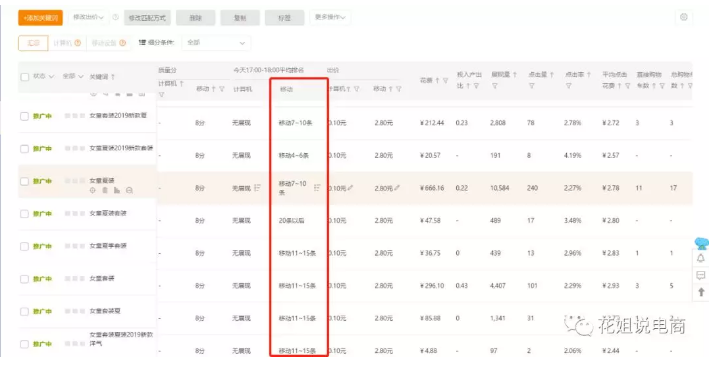Viewport: 728px width, 376px height.
Task: Click the 20条以后 ranking cell
Action: 291,220
